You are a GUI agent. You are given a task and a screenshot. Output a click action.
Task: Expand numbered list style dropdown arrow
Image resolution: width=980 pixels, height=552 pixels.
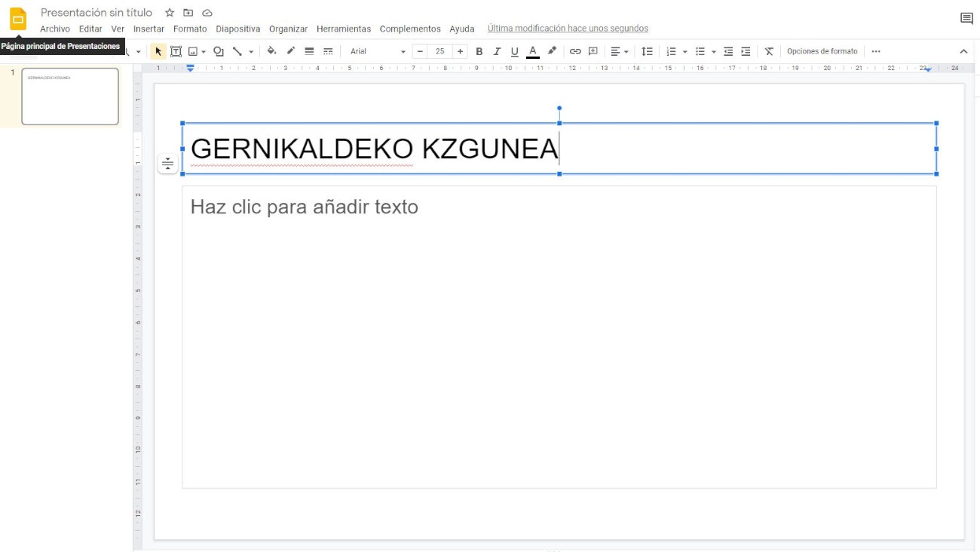684,51
